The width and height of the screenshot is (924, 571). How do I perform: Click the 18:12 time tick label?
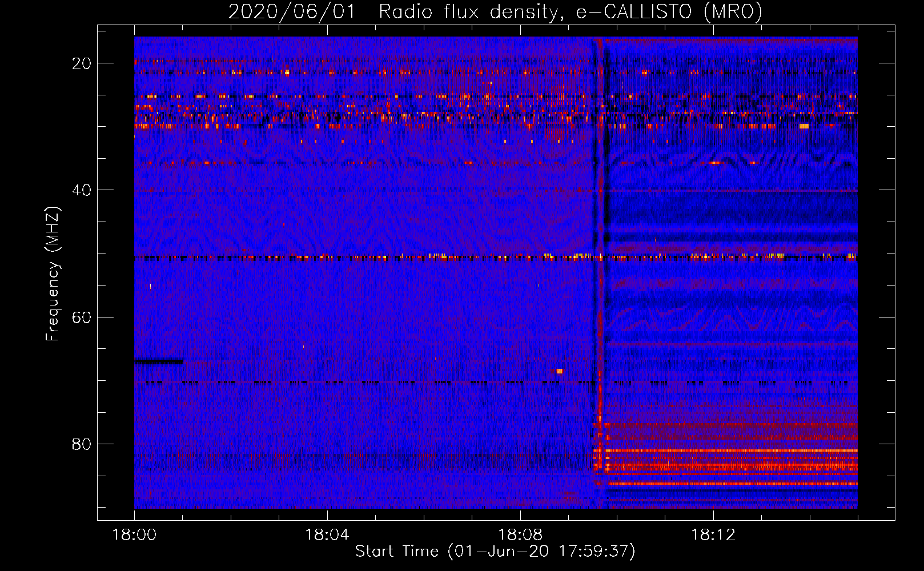point(713,534)
